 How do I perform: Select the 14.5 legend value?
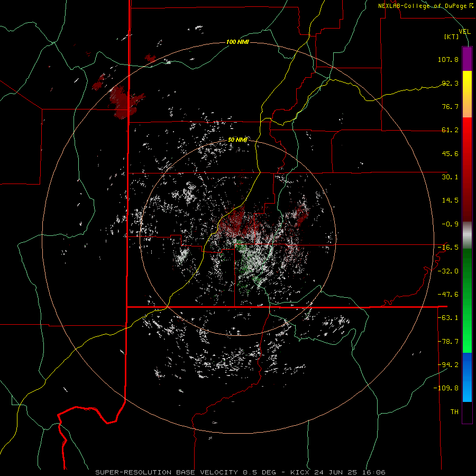click(450, 200)
